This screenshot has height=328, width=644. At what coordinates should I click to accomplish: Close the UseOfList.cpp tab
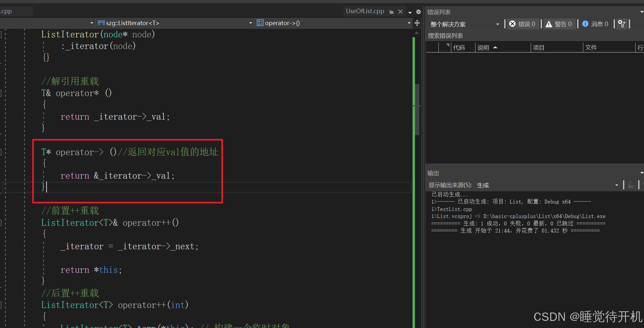[x=400, y=12]
